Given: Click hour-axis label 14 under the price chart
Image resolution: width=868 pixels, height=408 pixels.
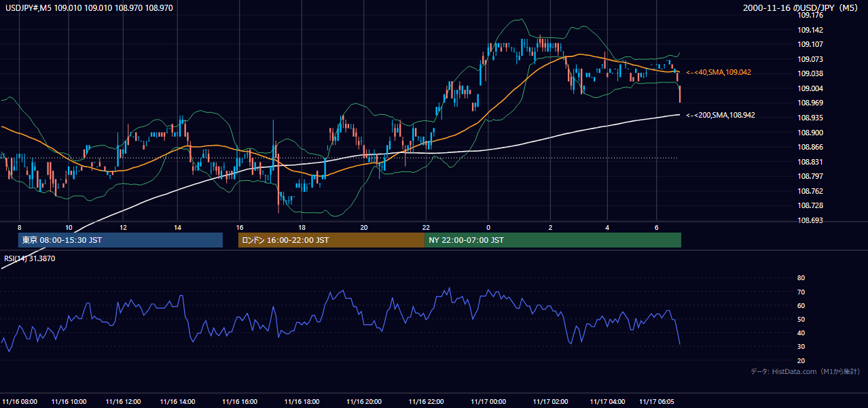Looking at the screenshot, I should point(177,227).
